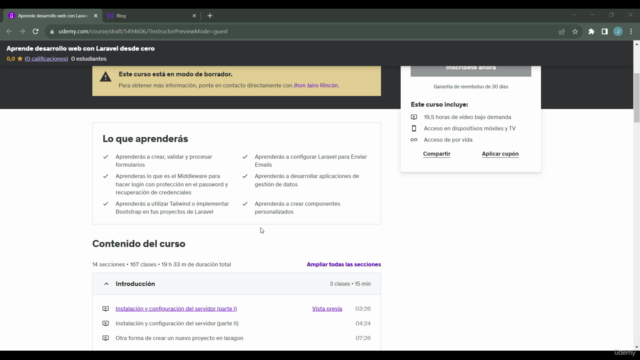Open tab search dropdown arrow
The width and height of the screenshot is (640, 360).
[574, 15]
